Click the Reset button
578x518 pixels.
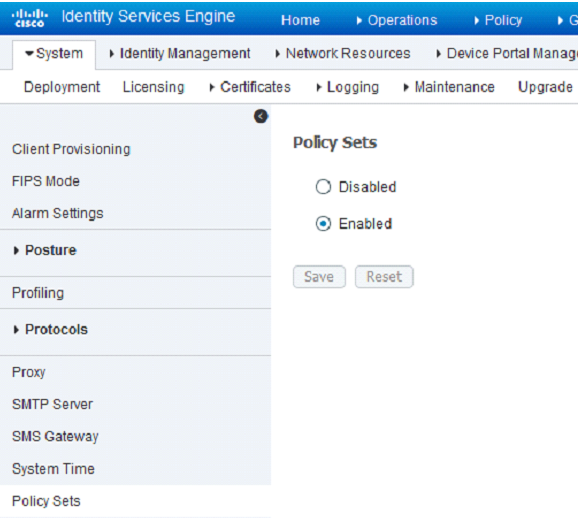click(x=384, y=277)
